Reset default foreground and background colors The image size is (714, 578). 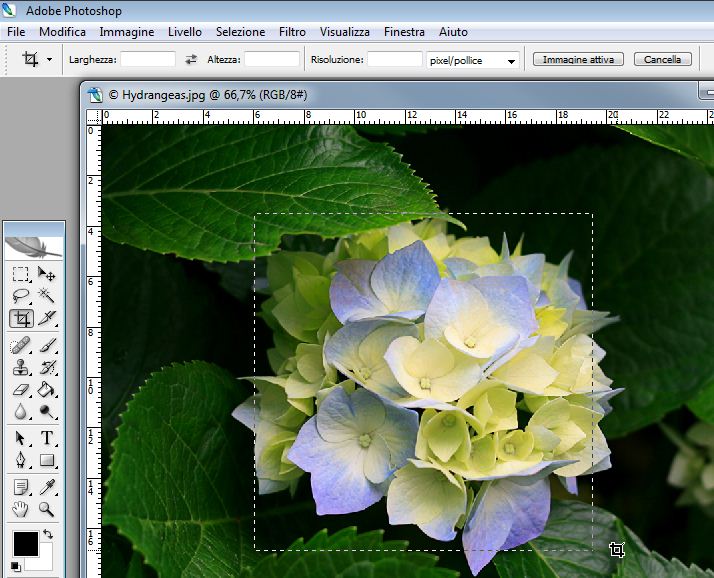[x=15, y=566]
